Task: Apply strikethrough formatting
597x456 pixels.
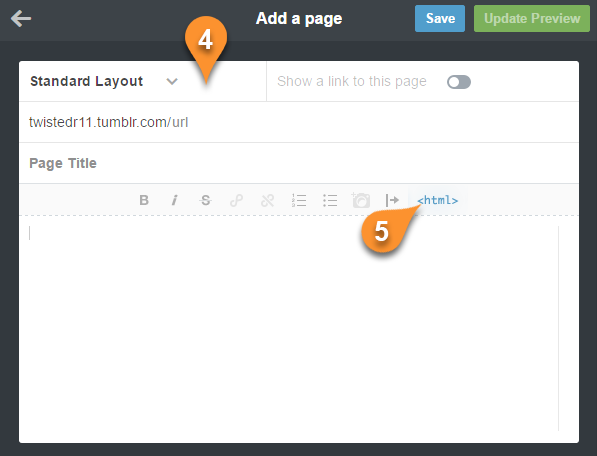Action: [x=206, y=200]
